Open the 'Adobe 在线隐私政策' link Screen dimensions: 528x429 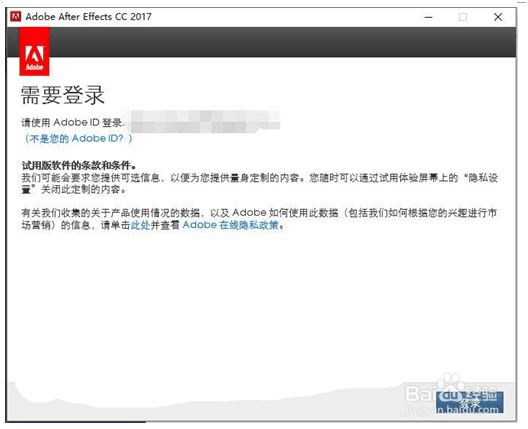coord(231,225)
